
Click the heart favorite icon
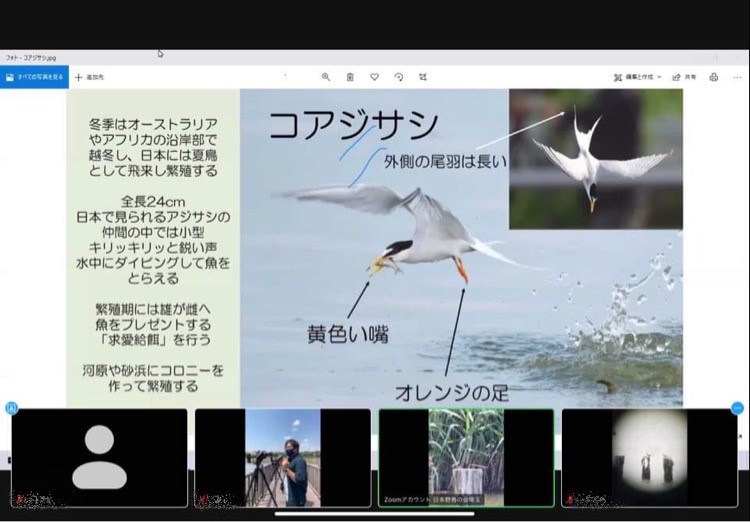[x=374, y=77]
